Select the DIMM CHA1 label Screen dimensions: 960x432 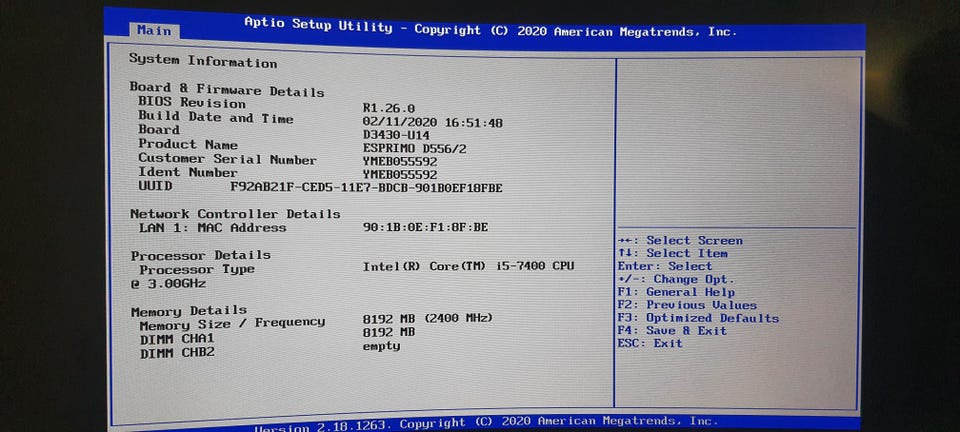(x=177, y=340)
